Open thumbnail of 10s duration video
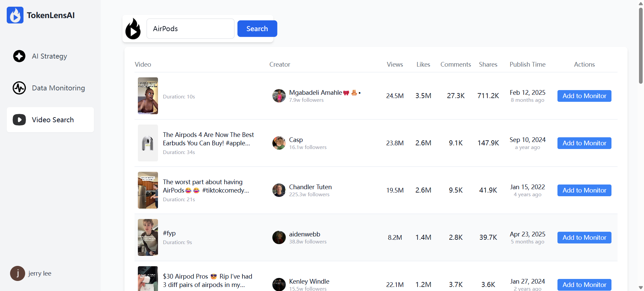Image resolution: width=644 pixels, height=291 pixels. pyautogui.click(x=148, y=96)
